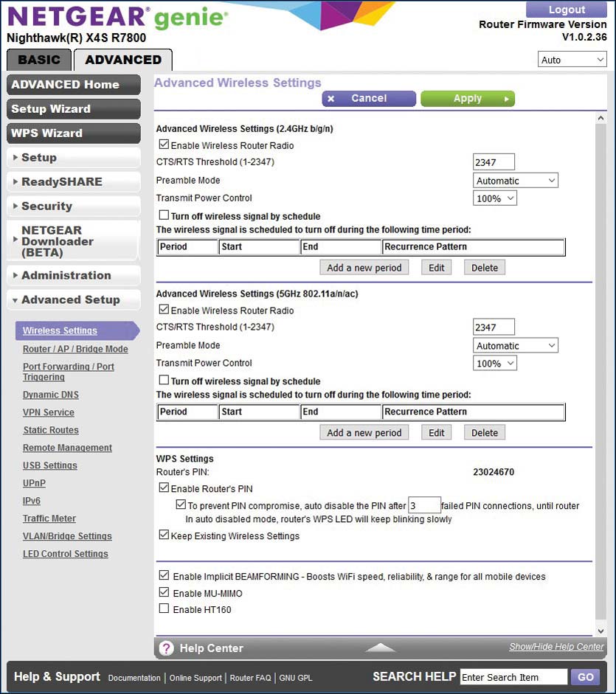Toggle 2.4GHz Enable Wireless Router Radio
This screenshot has width=616, height=694.
point(164,145)
